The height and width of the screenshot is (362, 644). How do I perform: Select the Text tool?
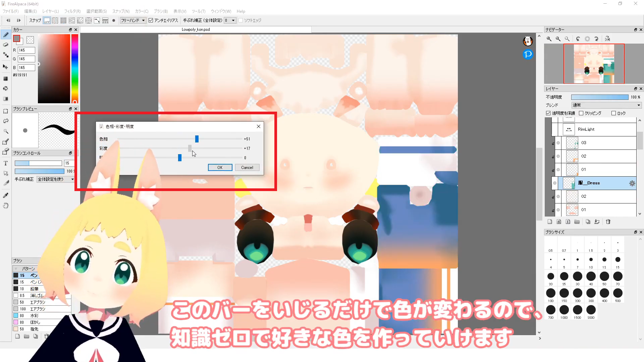(6, 163)
